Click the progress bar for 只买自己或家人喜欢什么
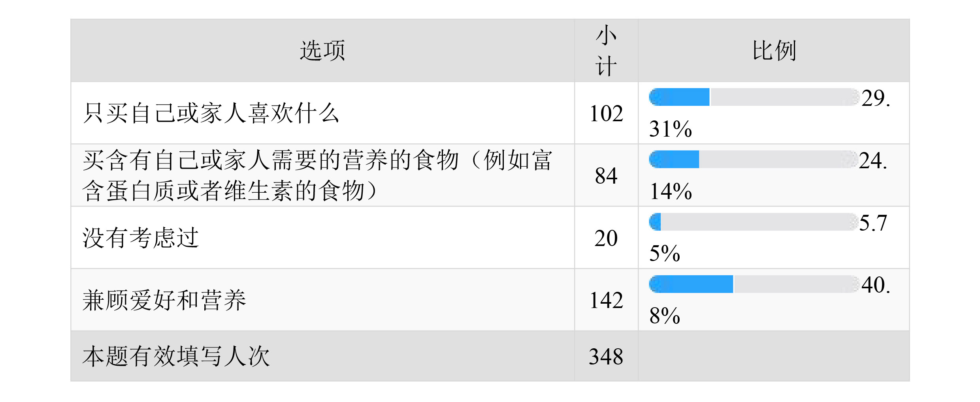 pos(754,97)
